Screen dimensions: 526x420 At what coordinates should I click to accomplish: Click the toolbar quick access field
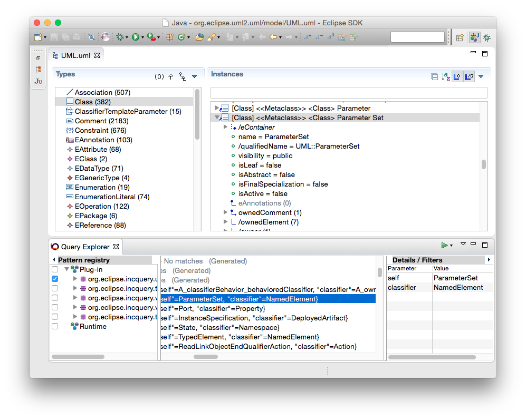point(417,37)
